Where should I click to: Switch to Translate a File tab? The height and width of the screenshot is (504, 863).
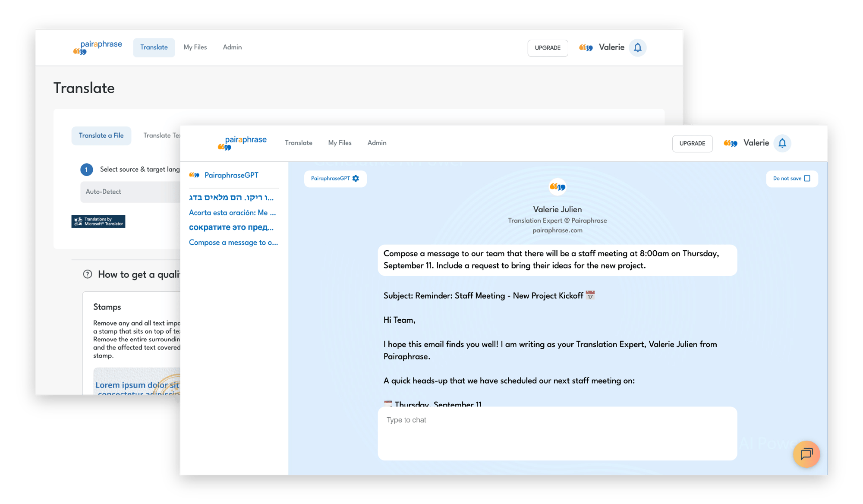(x=101, y=135)
